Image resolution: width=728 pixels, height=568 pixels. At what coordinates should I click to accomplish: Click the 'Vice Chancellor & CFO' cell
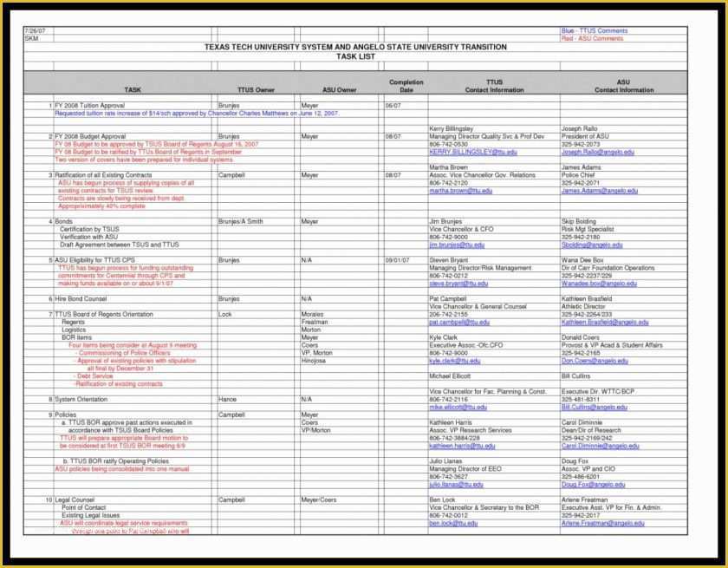(x=461, y=230)
